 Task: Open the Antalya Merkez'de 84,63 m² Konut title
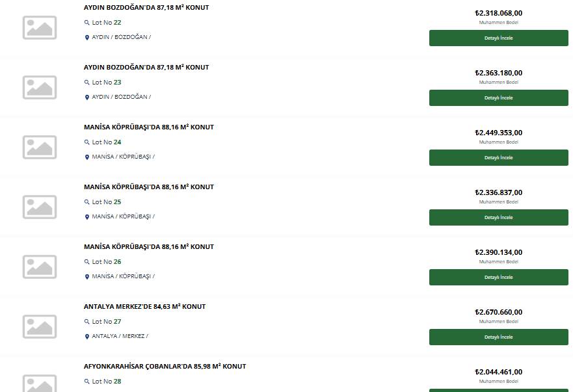[144, 306]
